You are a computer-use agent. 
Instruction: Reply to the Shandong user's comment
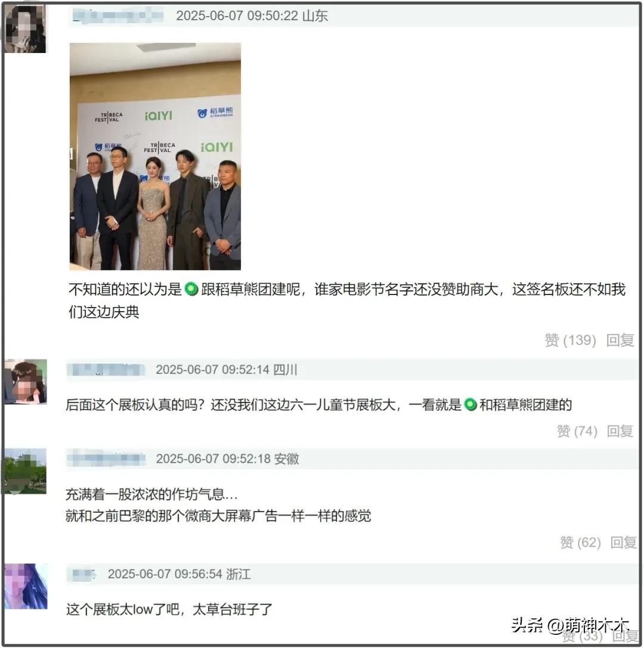(620, 340)
